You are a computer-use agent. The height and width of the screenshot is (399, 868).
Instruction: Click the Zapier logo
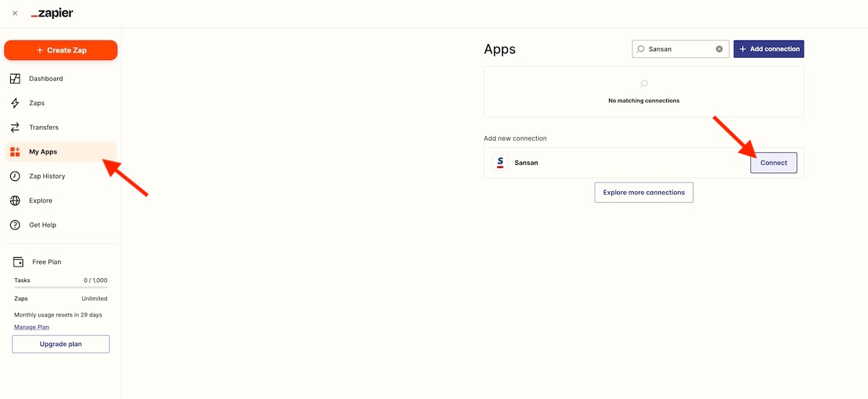52,13
